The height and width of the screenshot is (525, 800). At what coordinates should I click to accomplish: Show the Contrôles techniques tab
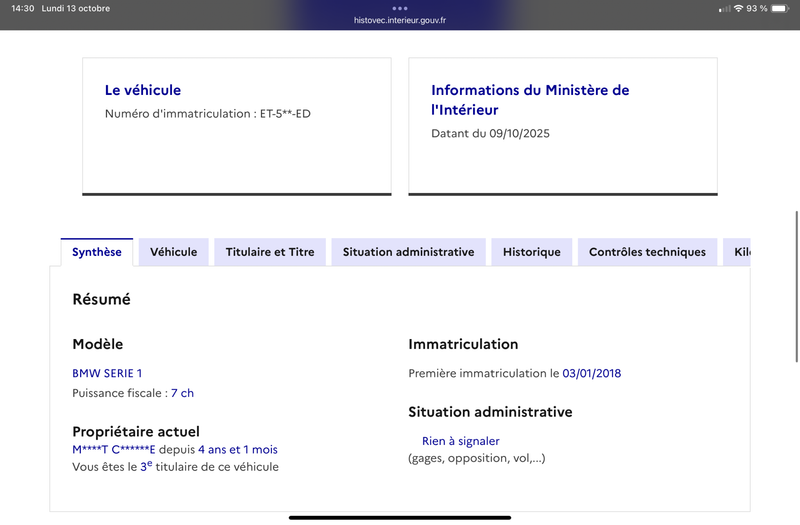(647, 252)
